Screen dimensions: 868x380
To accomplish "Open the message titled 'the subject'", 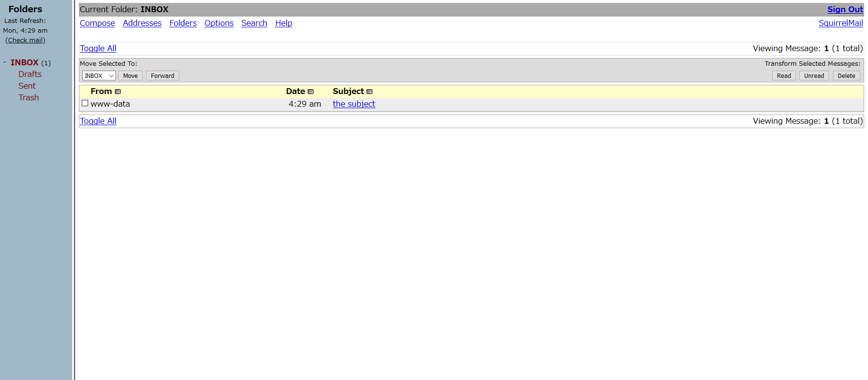I will 354,104.
